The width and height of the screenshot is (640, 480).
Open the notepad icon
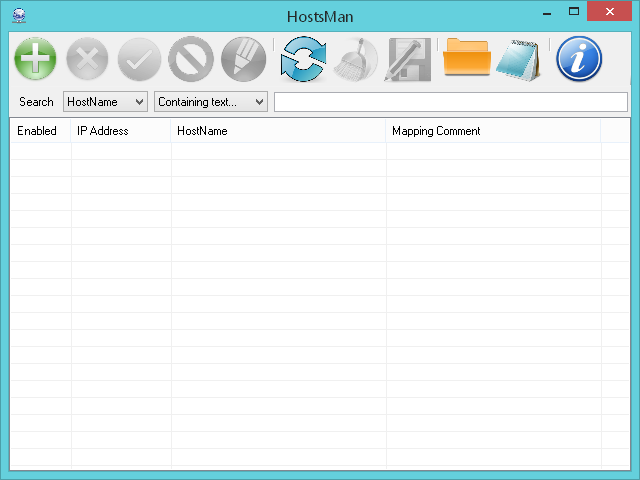[519, 60]
